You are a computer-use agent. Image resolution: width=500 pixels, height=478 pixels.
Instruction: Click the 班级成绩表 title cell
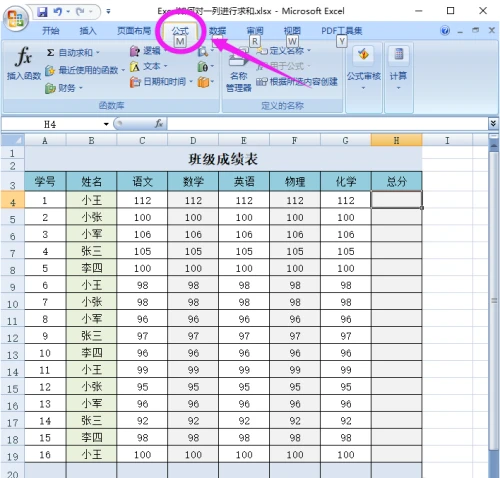pos(223,159)
